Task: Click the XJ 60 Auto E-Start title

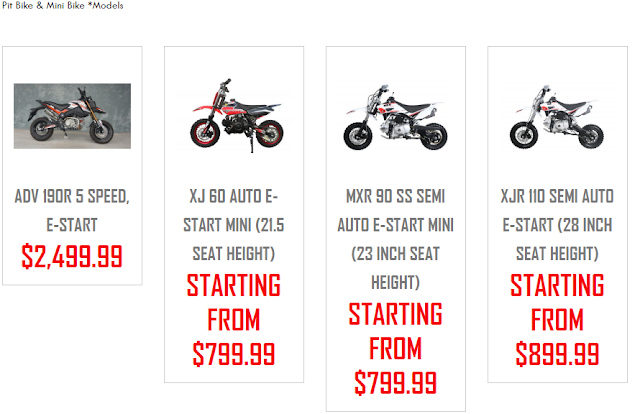Action: [234, 225]
